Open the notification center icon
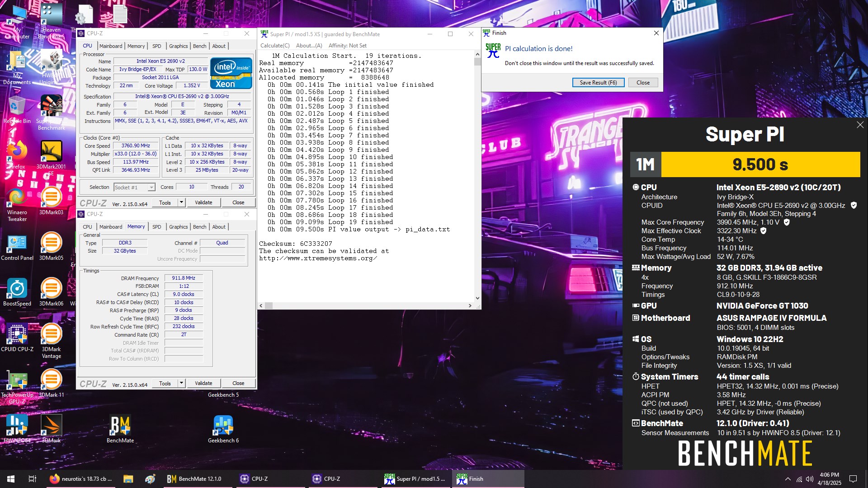The height and width of the screenshot is (488, 868). point(853,479)
